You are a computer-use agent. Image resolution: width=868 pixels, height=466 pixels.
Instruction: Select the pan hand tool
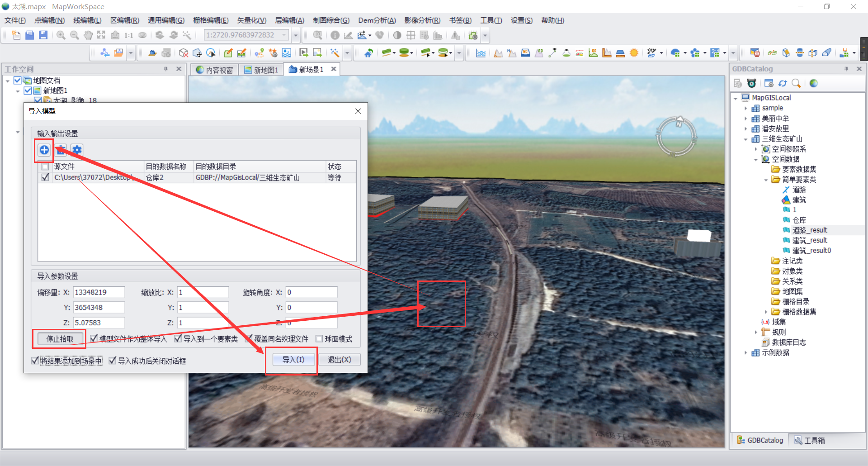click(x=88, y=35)
